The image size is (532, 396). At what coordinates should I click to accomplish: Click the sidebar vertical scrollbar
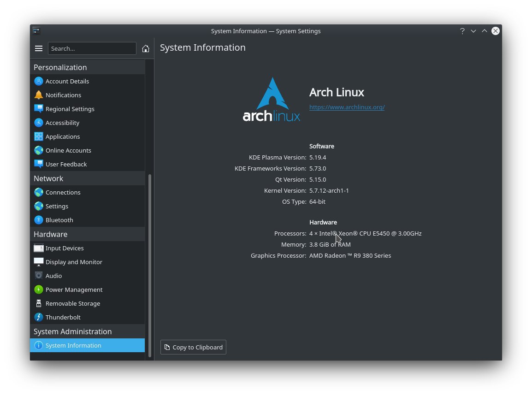150,266
